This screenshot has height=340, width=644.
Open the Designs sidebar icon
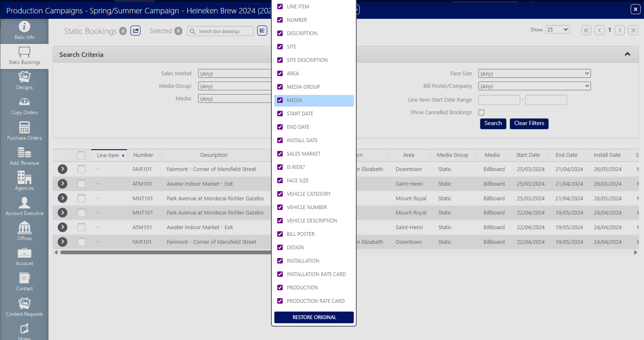(x=24, y=80)
